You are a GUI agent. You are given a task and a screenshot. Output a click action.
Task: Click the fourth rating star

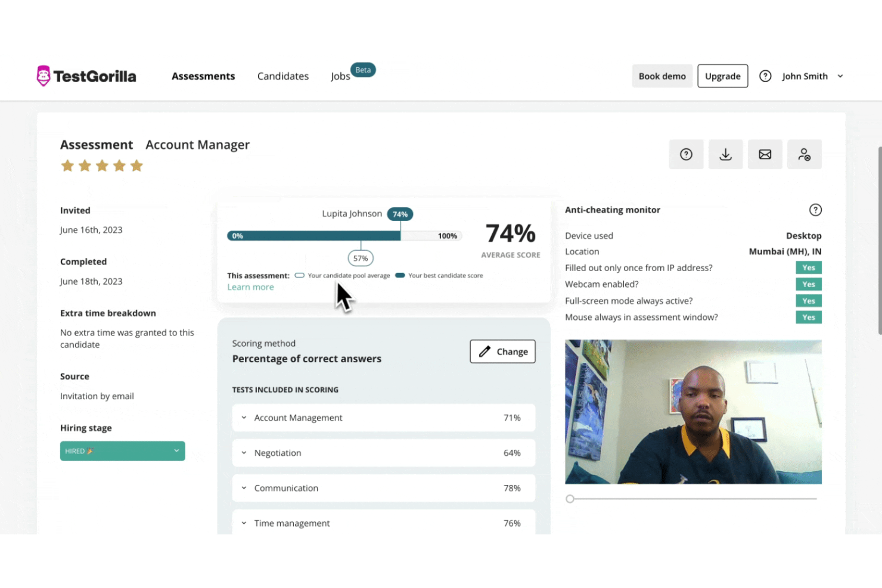pos(119,166)
